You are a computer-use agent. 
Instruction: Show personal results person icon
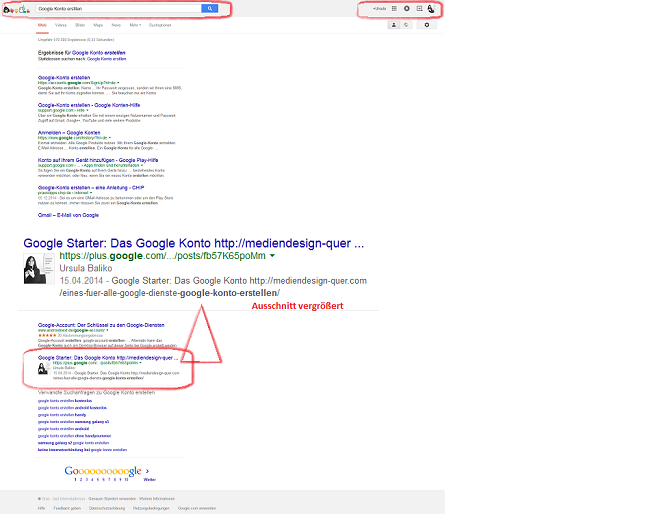(393, 25)
